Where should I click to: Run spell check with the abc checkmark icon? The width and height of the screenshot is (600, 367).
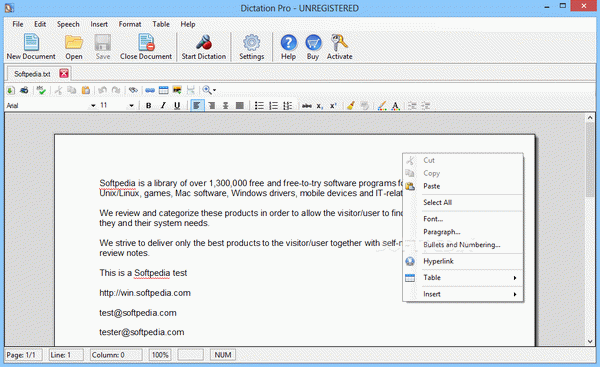tap(41, 90)
